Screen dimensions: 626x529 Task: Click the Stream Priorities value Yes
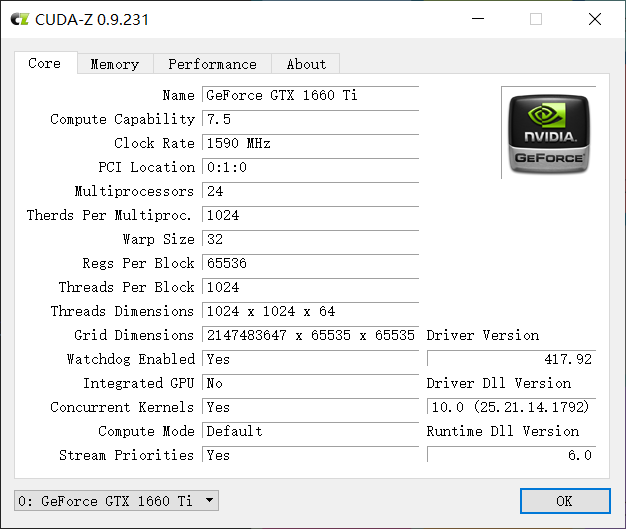click(310, 454)
